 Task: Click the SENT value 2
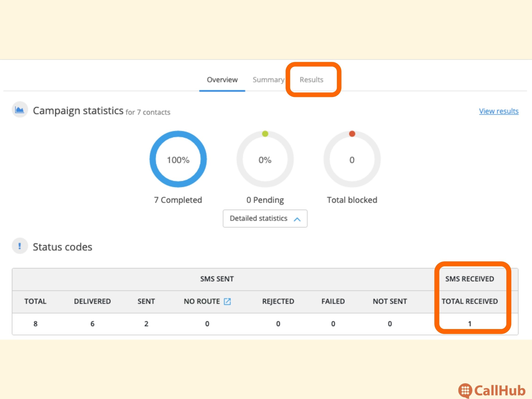[146, 324]
